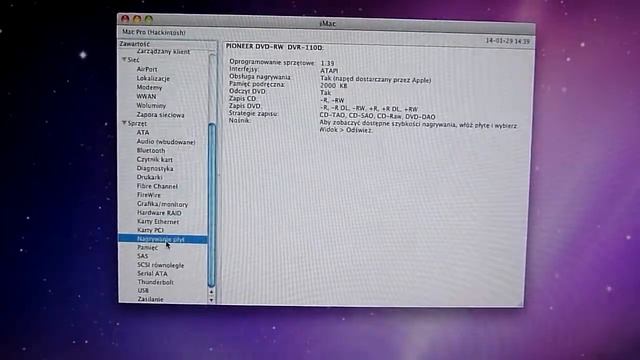Click the PIONEER DVD-RW DVR-110D heading
640x360 pixels.
point(274,47)
